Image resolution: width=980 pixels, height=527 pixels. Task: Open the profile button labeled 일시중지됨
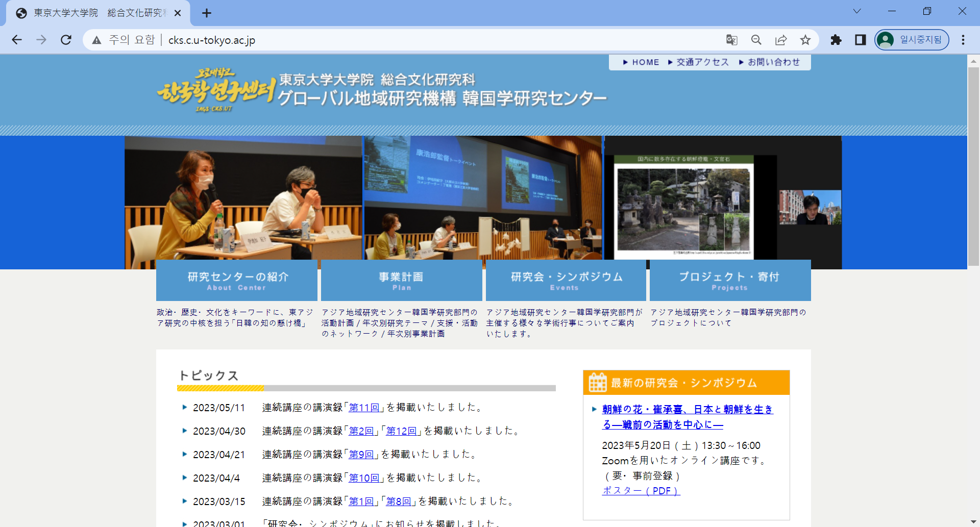point(912,40)
